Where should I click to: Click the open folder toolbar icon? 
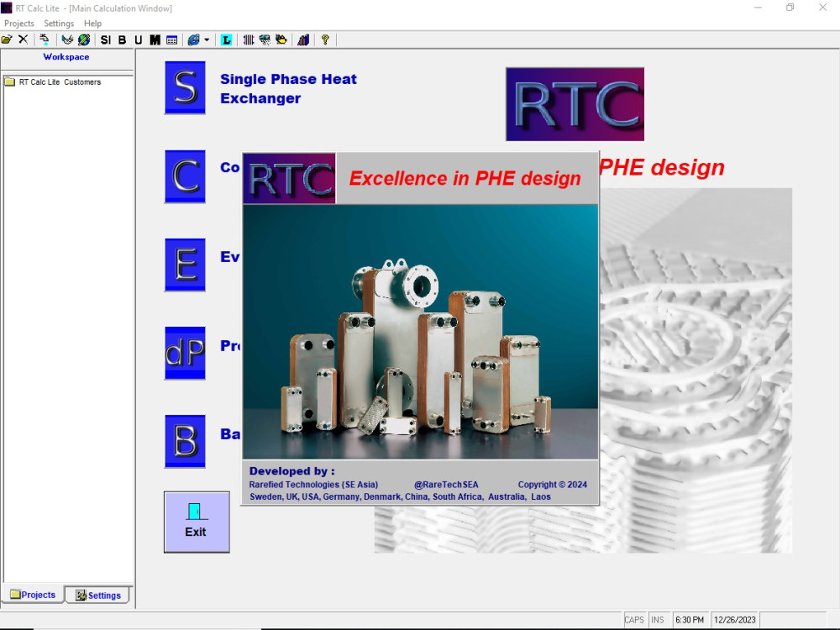[x=7, y=39]
